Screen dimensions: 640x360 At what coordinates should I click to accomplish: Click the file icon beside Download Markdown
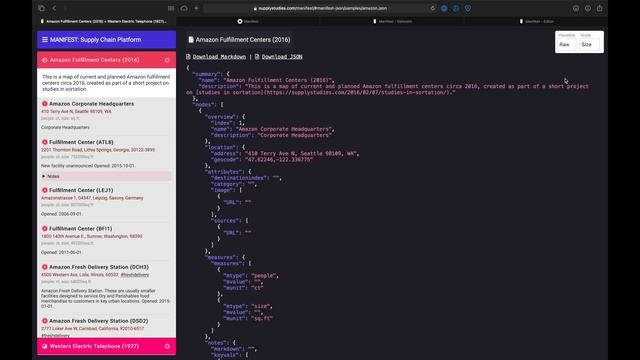point(188,57)
